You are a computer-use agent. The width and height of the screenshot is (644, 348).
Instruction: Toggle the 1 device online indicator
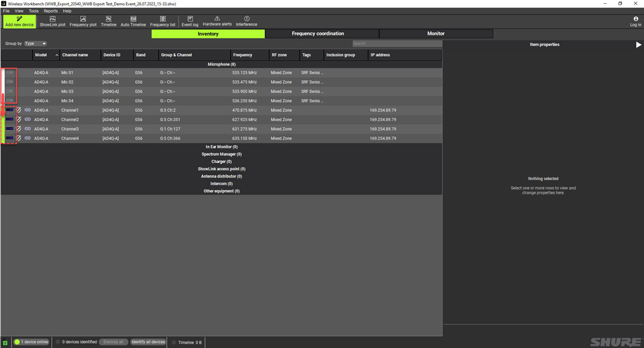(17, 342)
